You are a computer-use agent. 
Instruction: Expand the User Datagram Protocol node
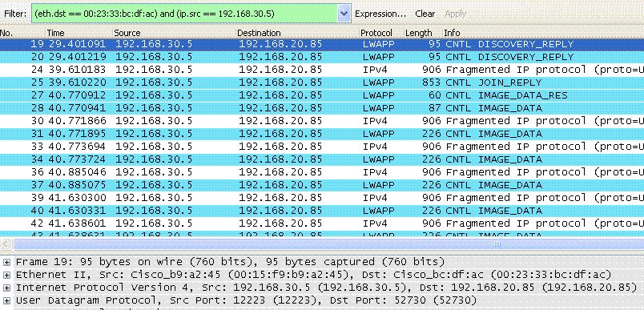tap(6, 300)
